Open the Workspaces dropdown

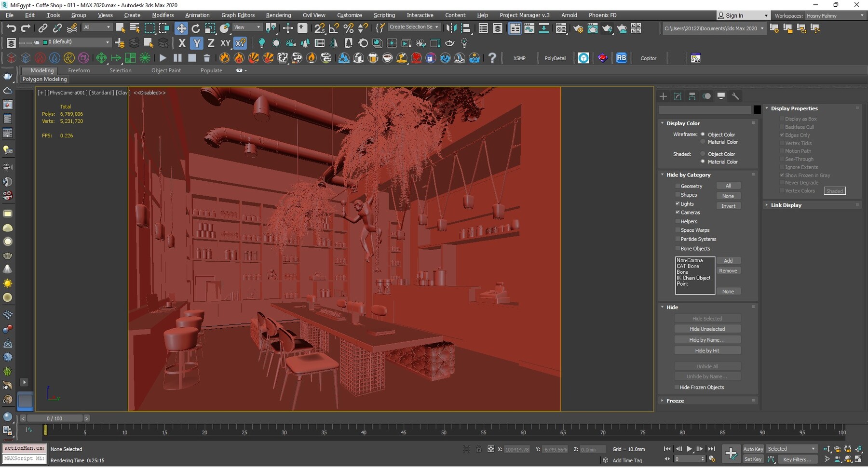tap(835, 16)
